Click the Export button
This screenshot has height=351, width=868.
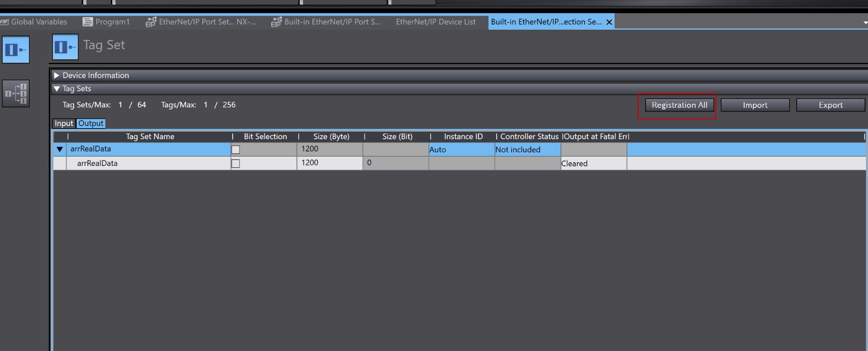tap(830, 105)
